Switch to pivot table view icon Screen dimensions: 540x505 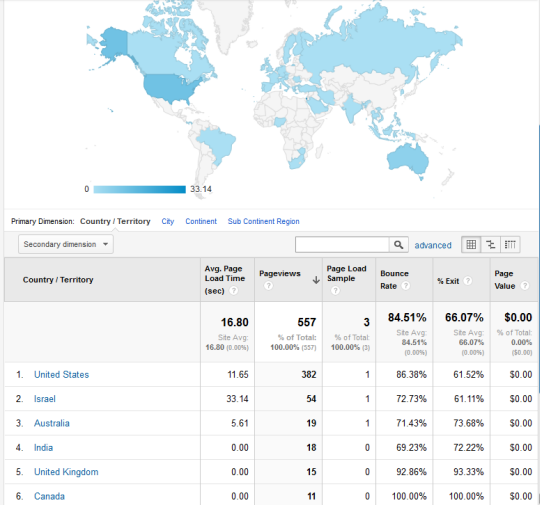click(510, 245)
